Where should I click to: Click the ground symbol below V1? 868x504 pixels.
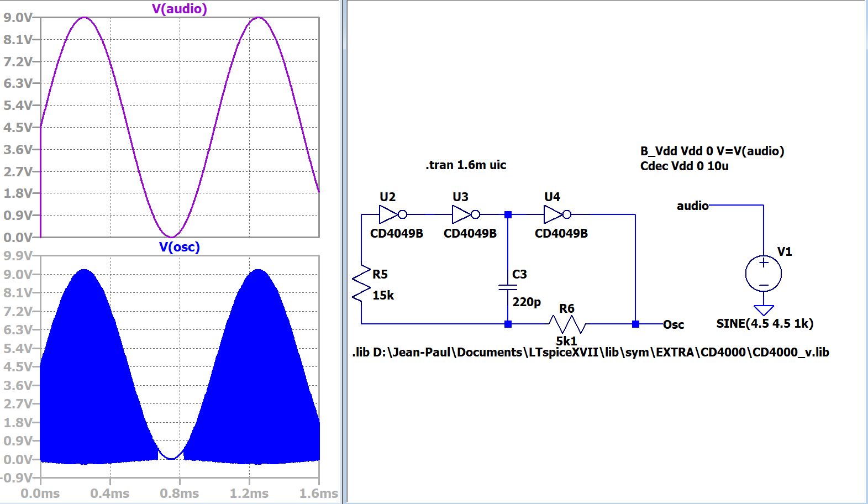[764, 309]
